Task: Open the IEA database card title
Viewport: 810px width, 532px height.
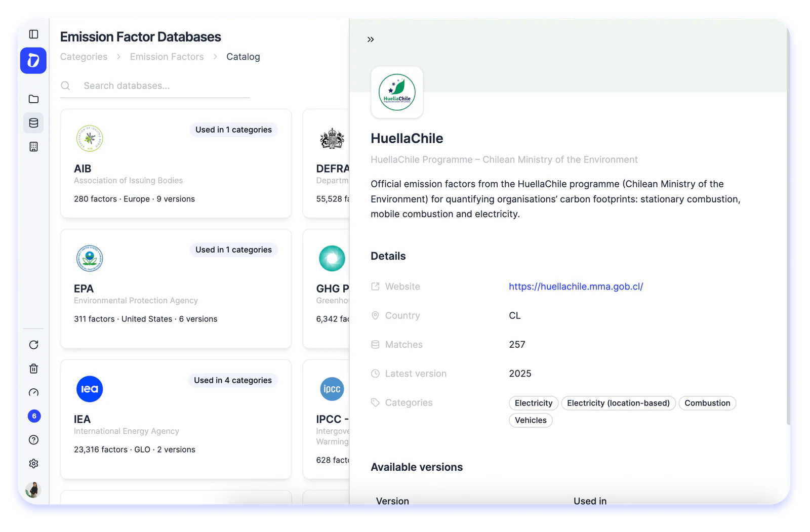Action: coord(82,419)
